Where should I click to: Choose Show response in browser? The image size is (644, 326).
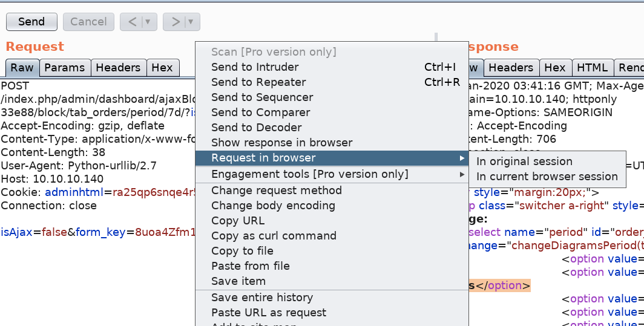pos(281,143)
